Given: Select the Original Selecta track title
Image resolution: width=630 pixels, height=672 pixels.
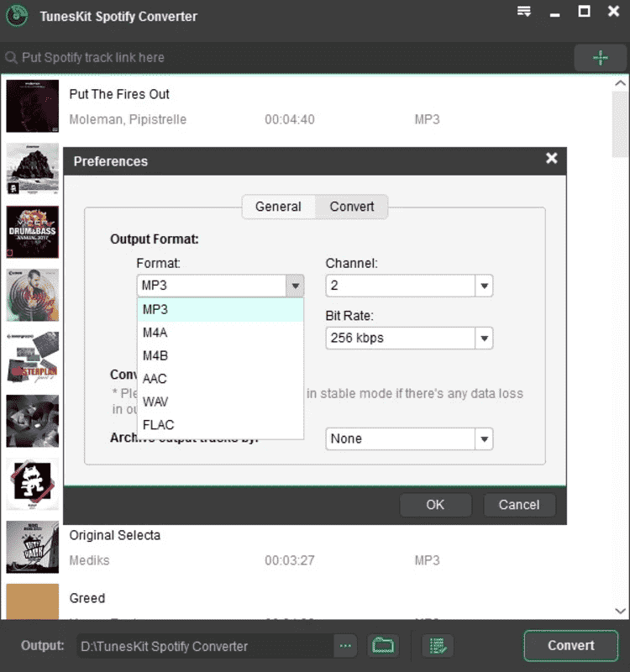Looking at the screenshot, I should 115,535.
